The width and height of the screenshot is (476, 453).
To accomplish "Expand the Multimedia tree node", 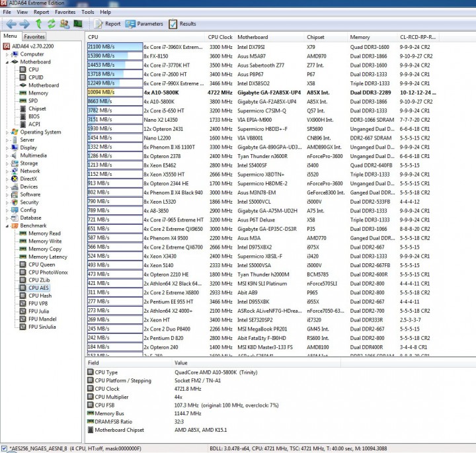I will coord(7,156).
